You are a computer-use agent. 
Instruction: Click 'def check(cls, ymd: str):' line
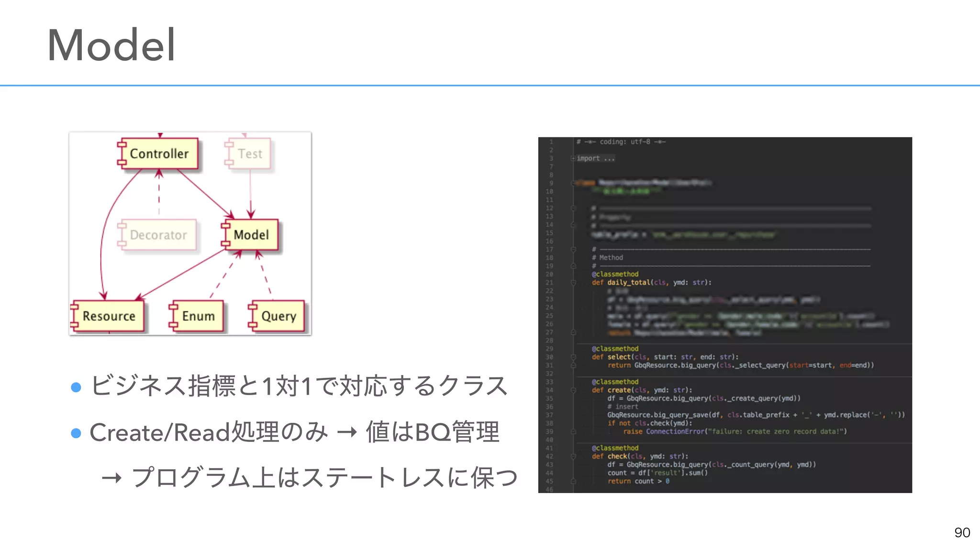pyautogui.click(x=640, y=456)
